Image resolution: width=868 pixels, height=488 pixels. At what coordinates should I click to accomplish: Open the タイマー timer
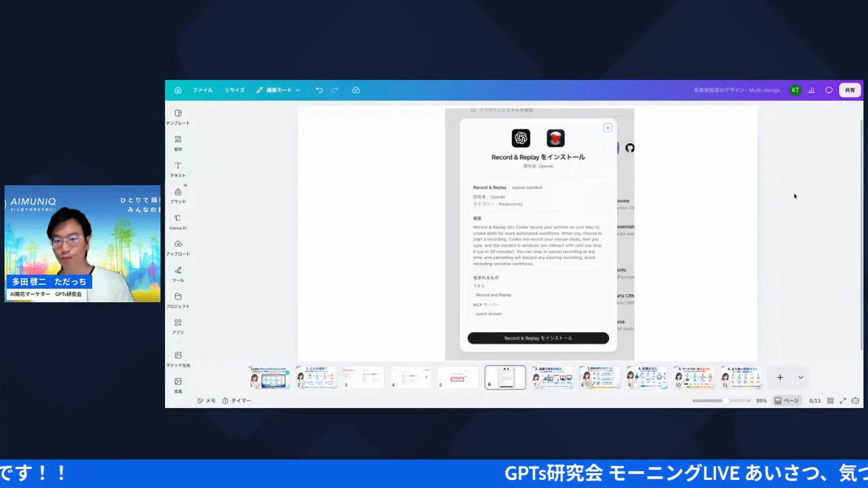[x=237, y=401]
